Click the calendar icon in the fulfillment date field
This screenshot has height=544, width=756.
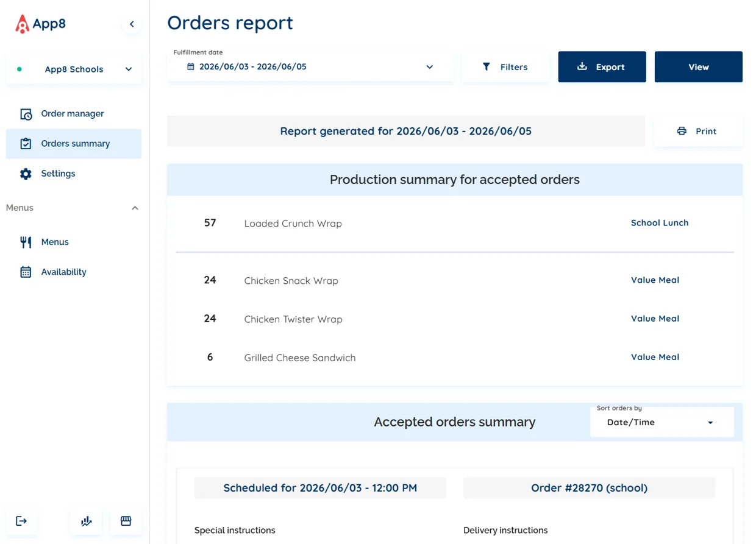point(191,66)
